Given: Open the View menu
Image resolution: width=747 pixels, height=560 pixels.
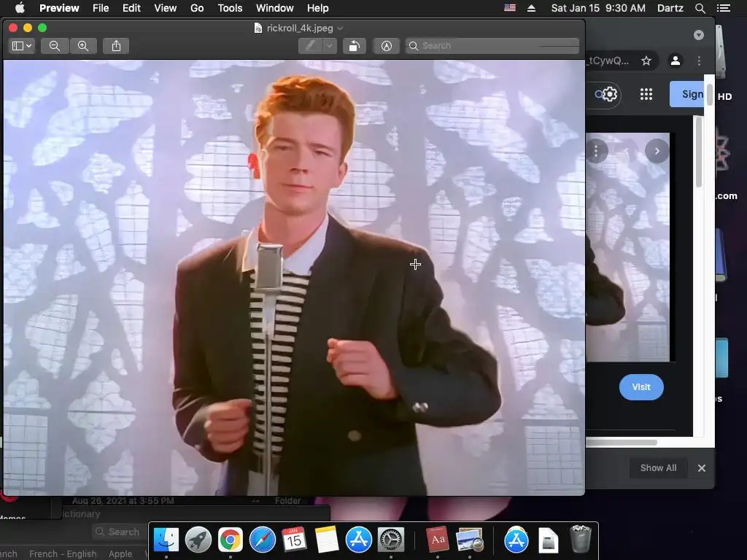Looking at the screenshot, I should pos(166,8).
